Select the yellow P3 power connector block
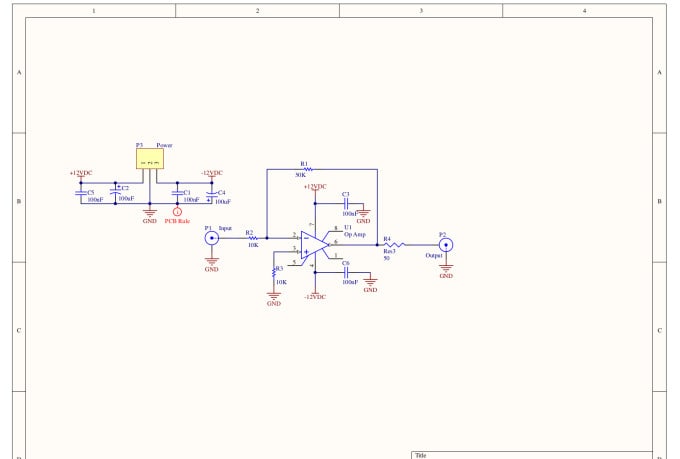The width and height of the screenshot is (680, 459). [150, 159]
